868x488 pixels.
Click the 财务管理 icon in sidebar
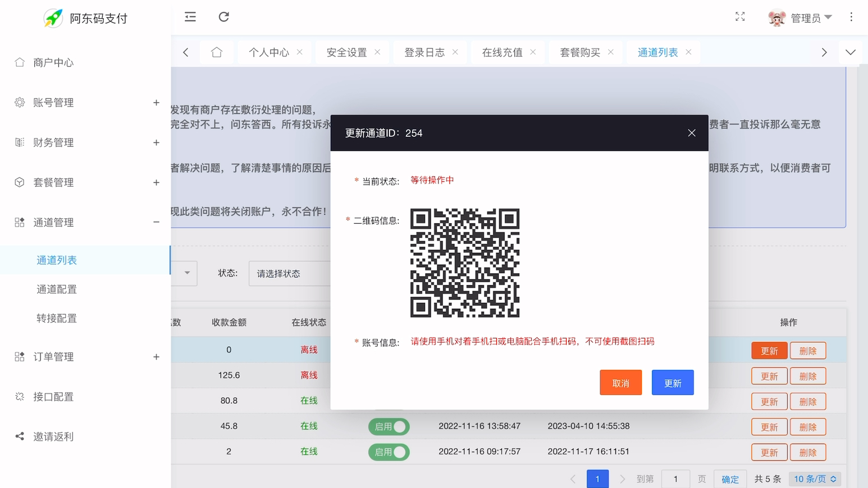(x=20, y=142)
